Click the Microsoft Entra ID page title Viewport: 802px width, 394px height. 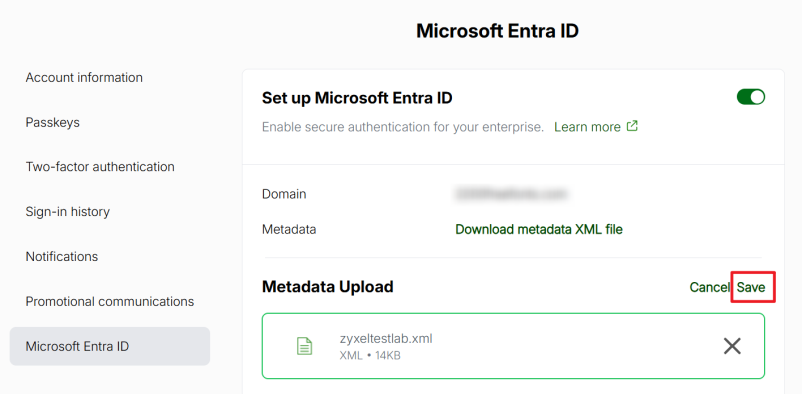tap(497, 31)
